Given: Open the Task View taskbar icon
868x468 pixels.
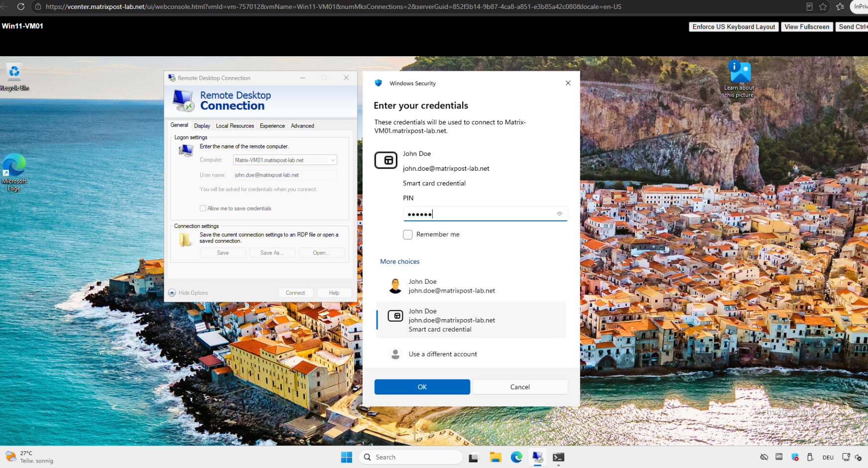Looking at the screenshot, I should point(474,457).
